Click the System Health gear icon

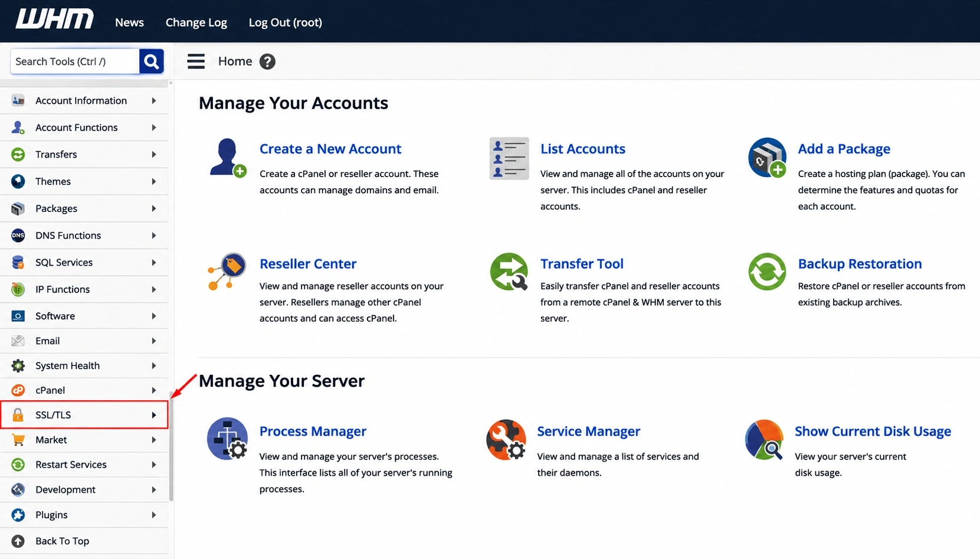point(18,366)
